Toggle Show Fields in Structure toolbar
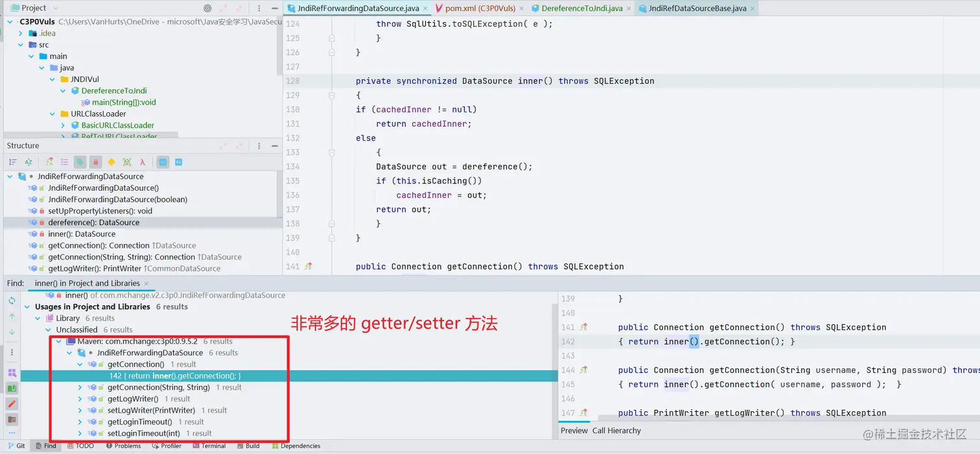Screen dimensions: 980x454 (49, 162)
